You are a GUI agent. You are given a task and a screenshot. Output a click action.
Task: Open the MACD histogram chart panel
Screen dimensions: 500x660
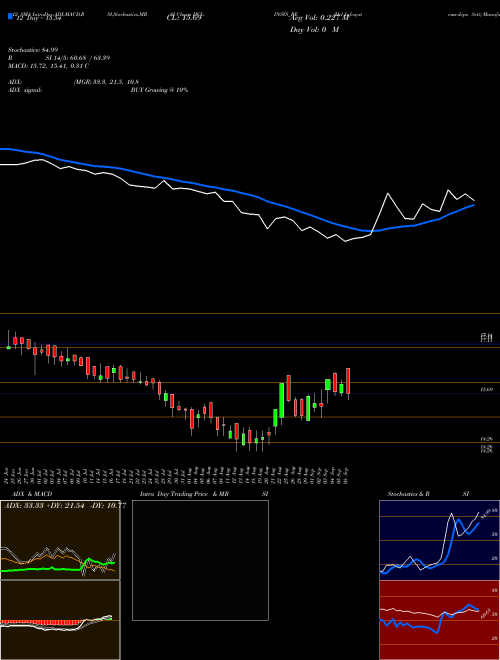point(60,620)
